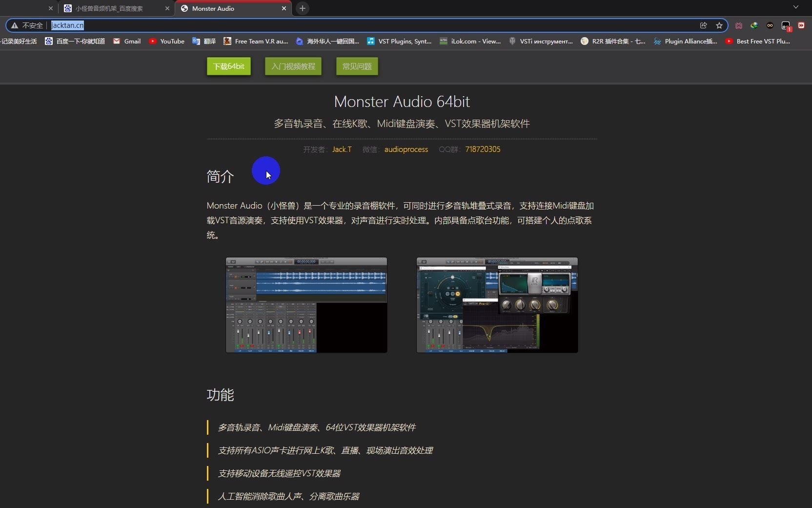The width and height of the screenshot is (812, 508).
Task: Open the Plugin Alliance bookmark
Action: click(x=686, y=42)
